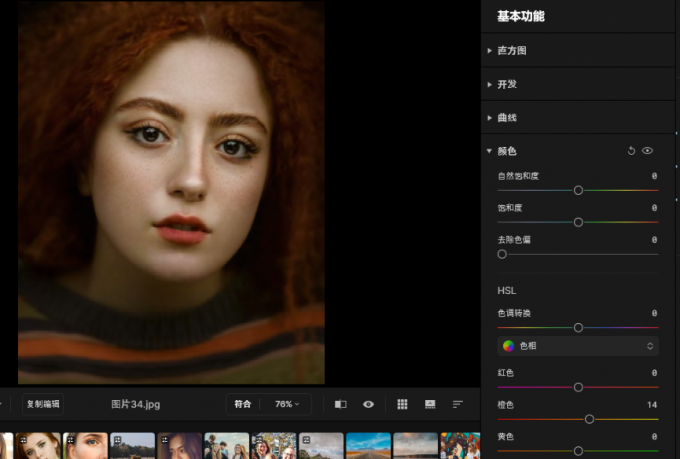Click the 复制编辑 button
Viewport: 680px width, 459px height.
pos(43,404)
